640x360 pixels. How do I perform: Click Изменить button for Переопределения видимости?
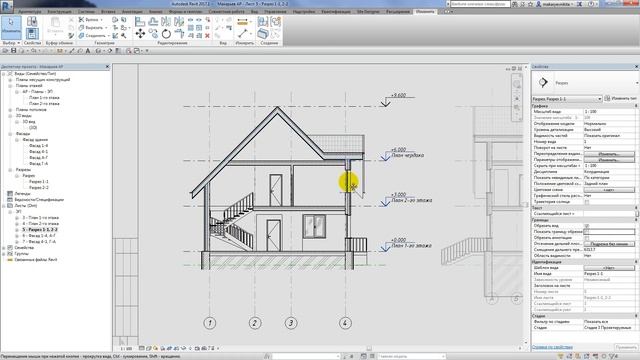[x=609, y=154]
